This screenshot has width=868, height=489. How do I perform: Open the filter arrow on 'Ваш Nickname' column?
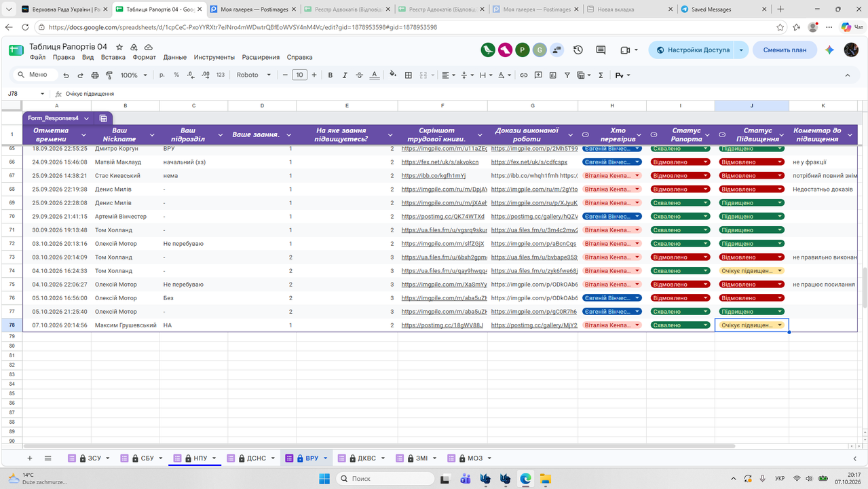coord(151,134)
